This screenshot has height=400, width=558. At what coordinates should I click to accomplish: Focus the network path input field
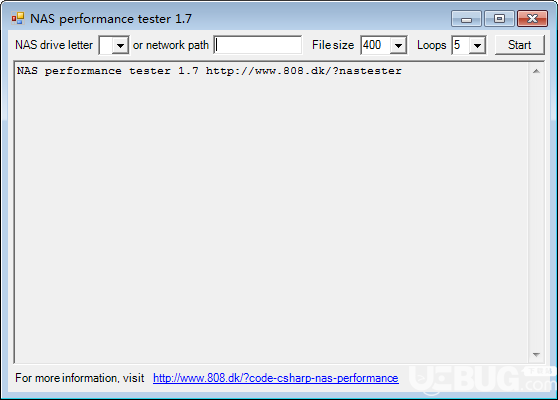258,45
